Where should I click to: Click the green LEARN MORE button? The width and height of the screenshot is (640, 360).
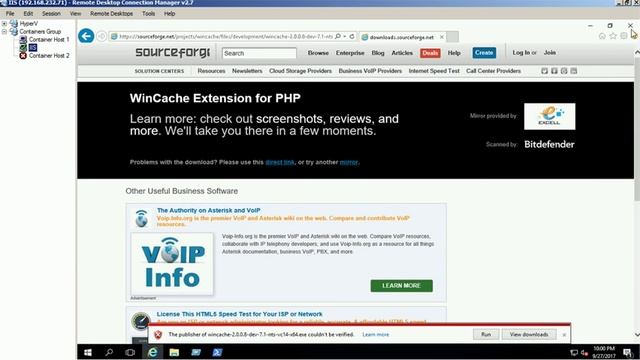click(x=402, y=286)
